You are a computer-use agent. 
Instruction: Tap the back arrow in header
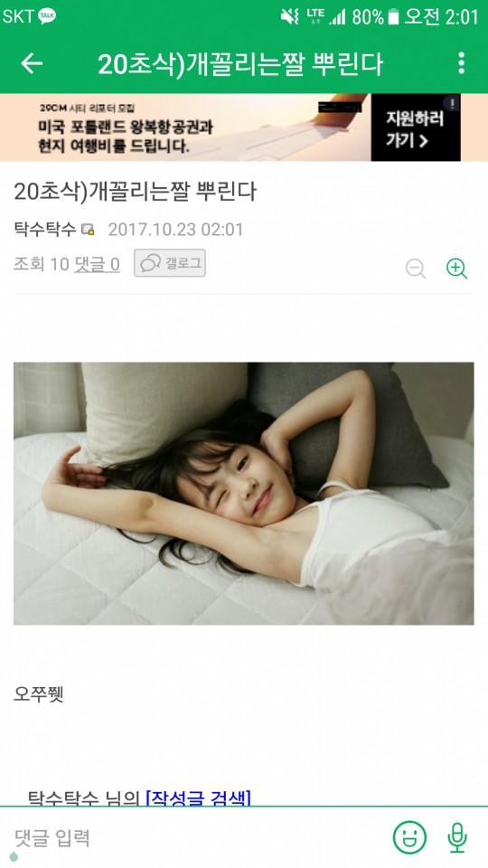(32, 63)
